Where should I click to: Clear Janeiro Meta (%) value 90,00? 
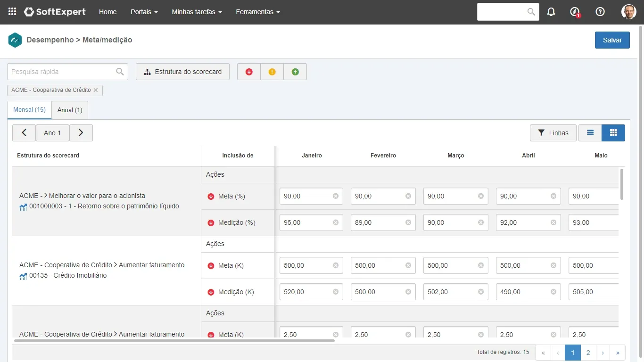pos(336,196)
